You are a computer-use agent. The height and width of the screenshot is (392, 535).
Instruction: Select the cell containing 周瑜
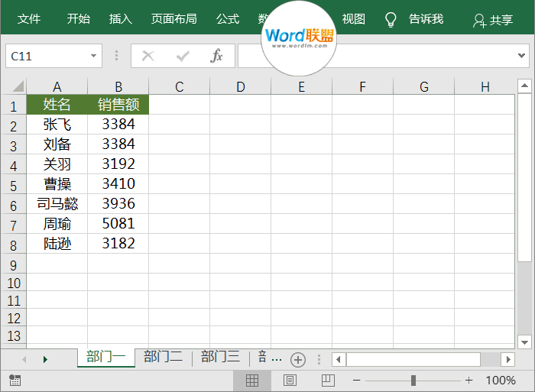pyautogui.click(x=57, y=223)
